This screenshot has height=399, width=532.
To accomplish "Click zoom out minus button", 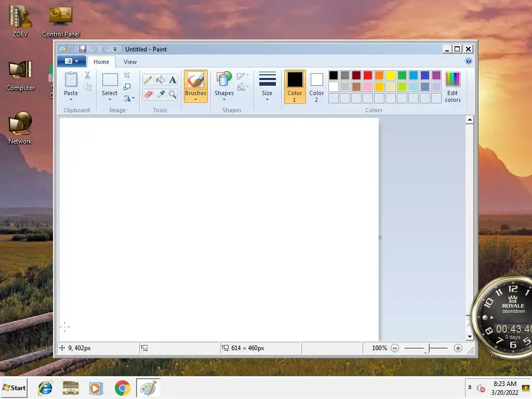I will pos(395,348).
